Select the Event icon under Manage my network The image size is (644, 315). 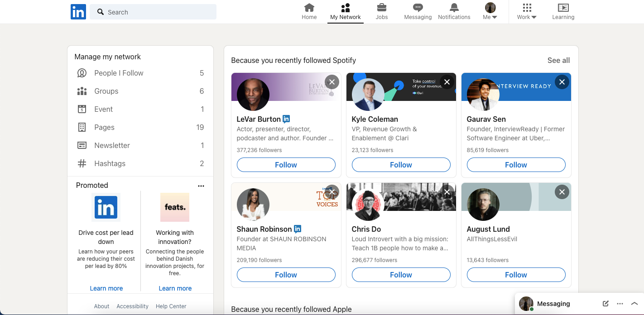[x=82, y=109]
